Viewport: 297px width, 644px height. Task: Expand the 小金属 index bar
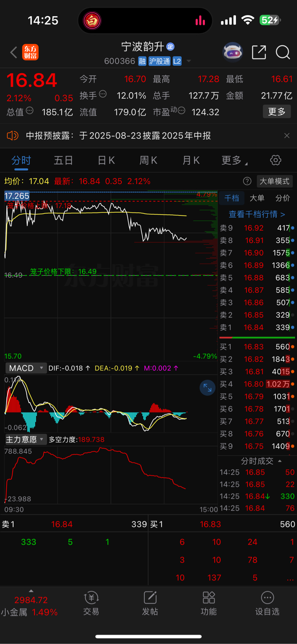click(x=30, y=605)
